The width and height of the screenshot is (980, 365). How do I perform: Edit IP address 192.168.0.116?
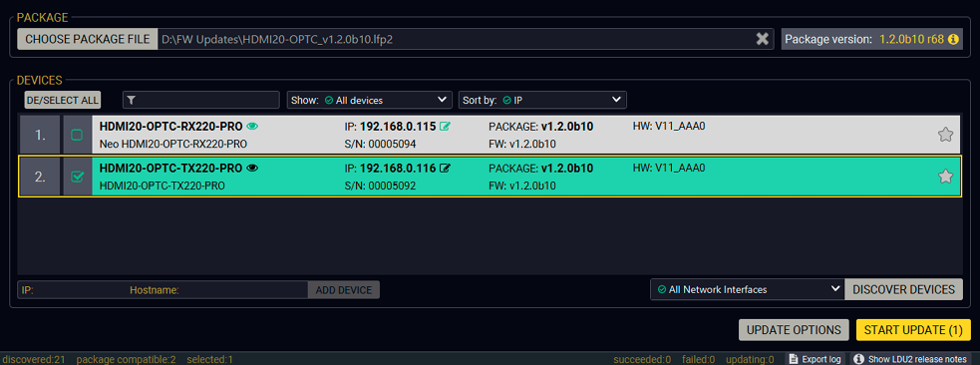coord(445,169)
